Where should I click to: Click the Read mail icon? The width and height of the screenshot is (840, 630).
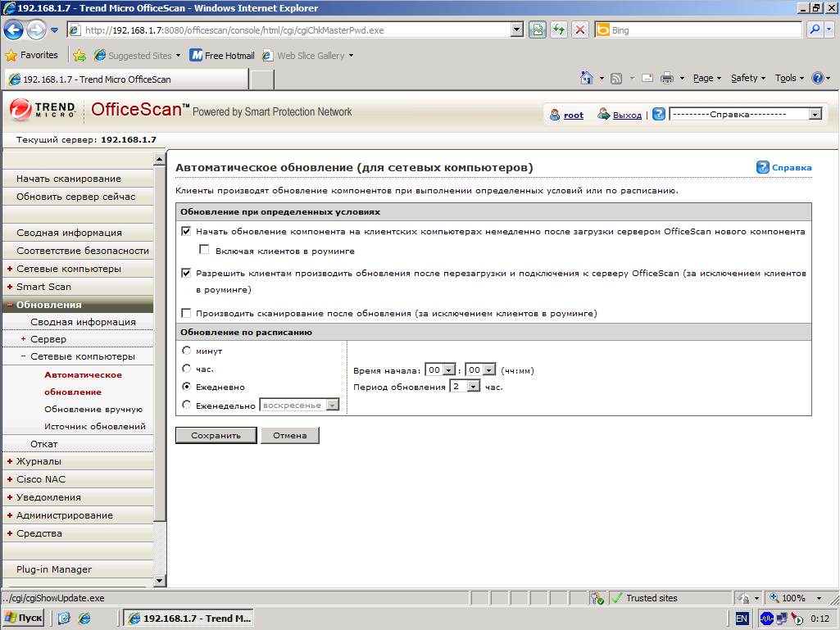647,78
